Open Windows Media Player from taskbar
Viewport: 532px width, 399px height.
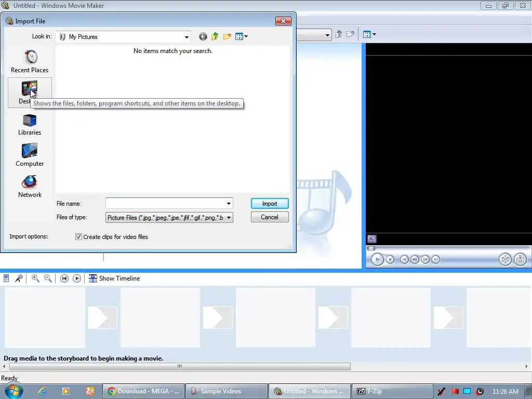tap(66, 391)
